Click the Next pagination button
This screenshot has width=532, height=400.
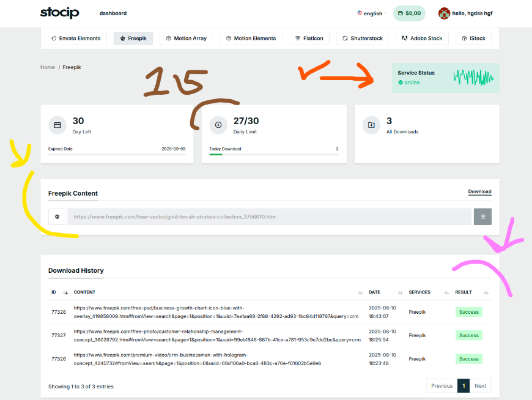480,386
